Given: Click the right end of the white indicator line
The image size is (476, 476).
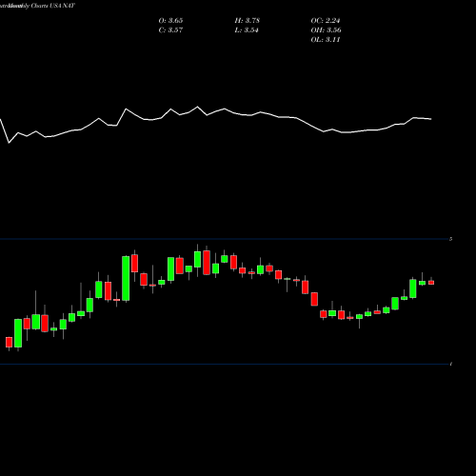Looking at the screenshot, I should 431,119.
